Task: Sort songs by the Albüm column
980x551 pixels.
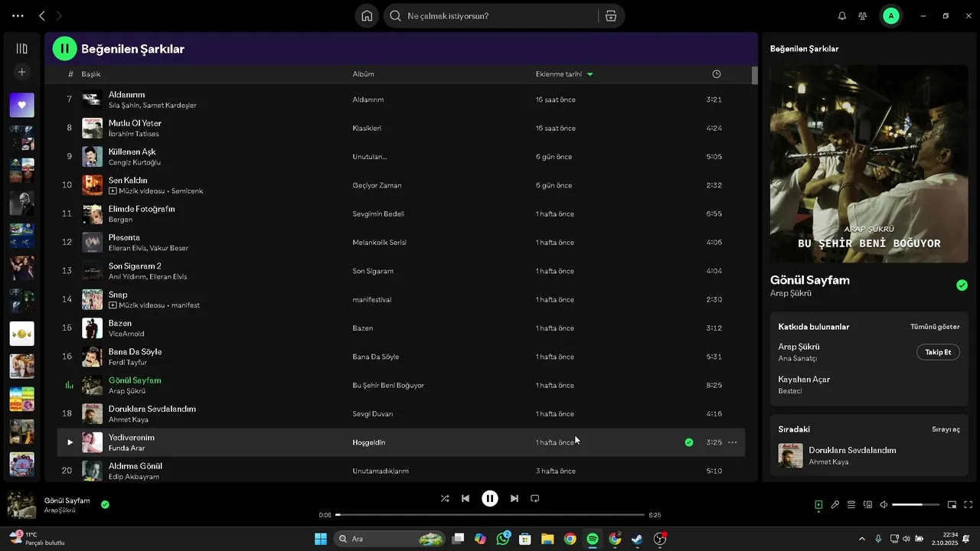Action: click(363, 74)
